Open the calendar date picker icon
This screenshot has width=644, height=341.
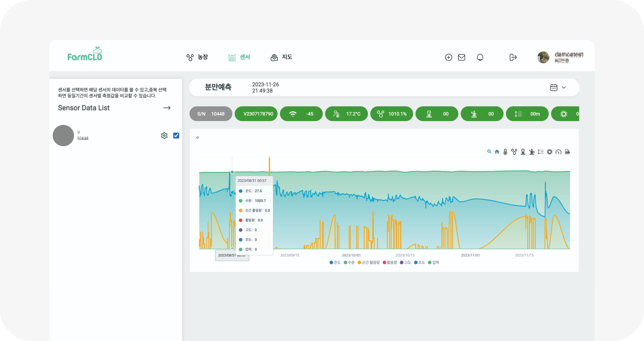(x=554, y=87)
